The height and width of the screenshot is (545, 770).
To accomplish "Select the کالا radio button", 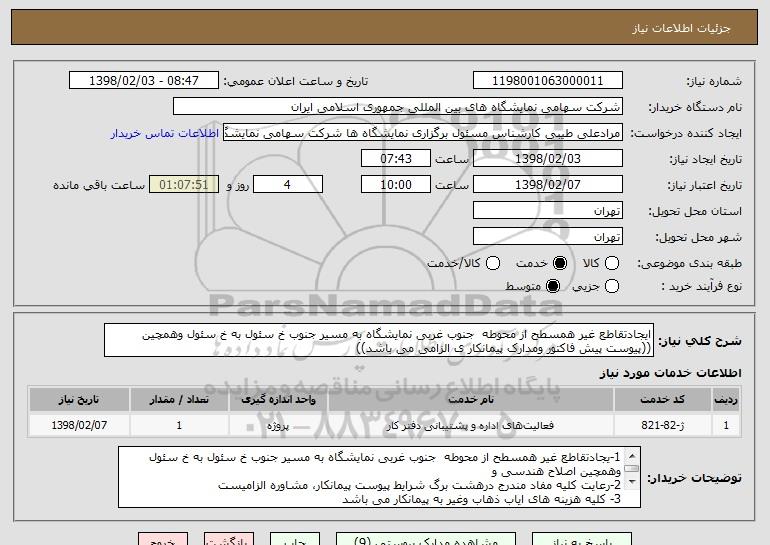I will click(611, 263).
